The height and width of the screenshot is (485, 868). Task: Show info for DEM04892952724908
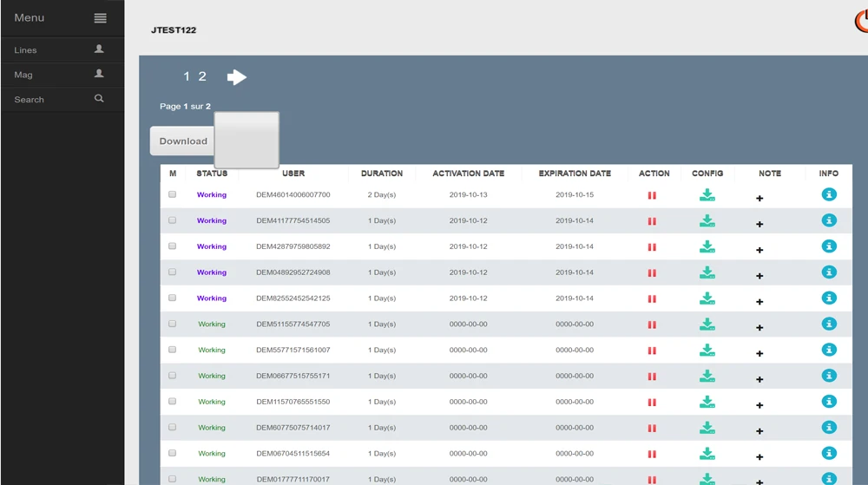pyautogui.click(x=829, y=272)
